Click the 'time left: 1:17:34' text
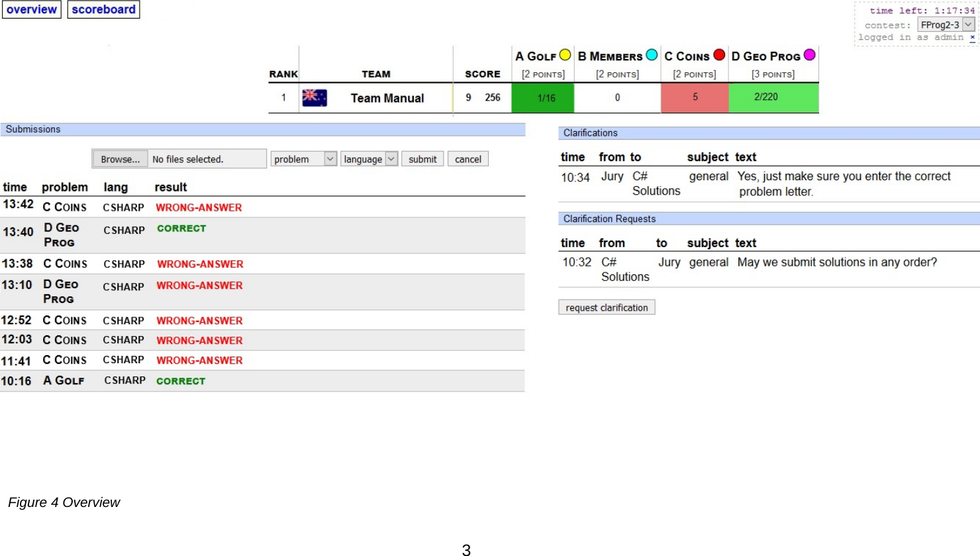The width and height of the screenshot is (980, 556). point(922,11)
